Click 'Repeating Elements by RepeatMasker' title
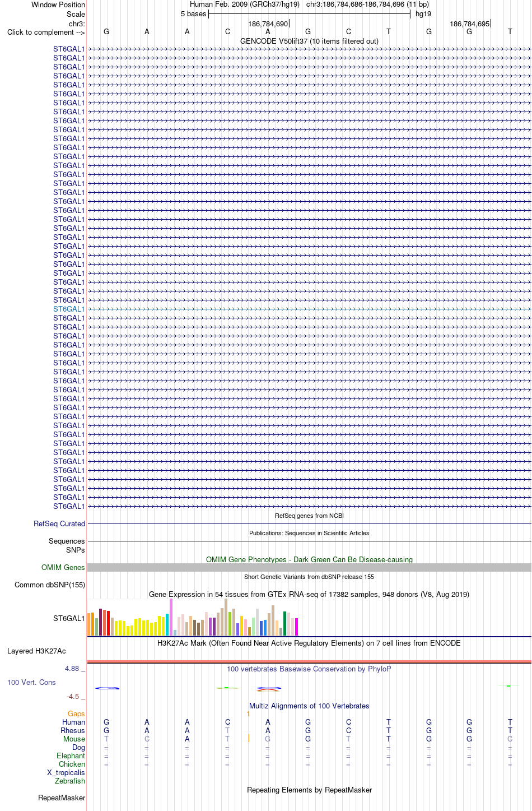The width and height of the screenshot is (532, 811). [309, 790]
